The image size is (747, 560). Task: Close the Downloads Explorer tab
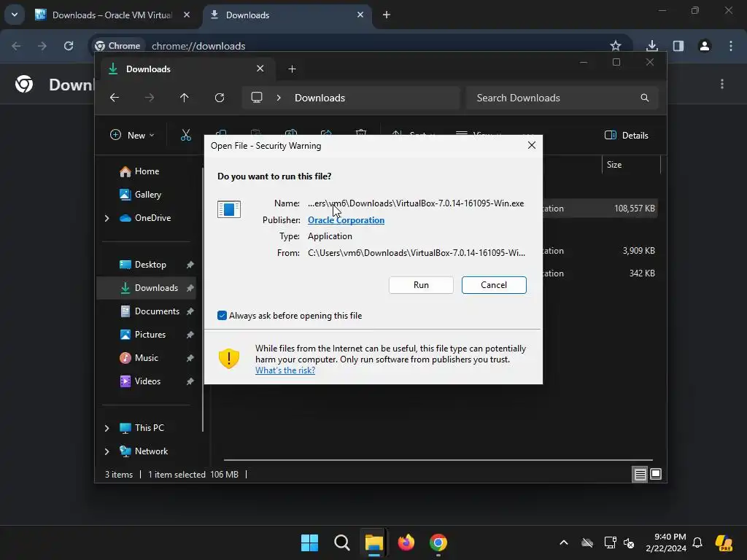[260, 69]
